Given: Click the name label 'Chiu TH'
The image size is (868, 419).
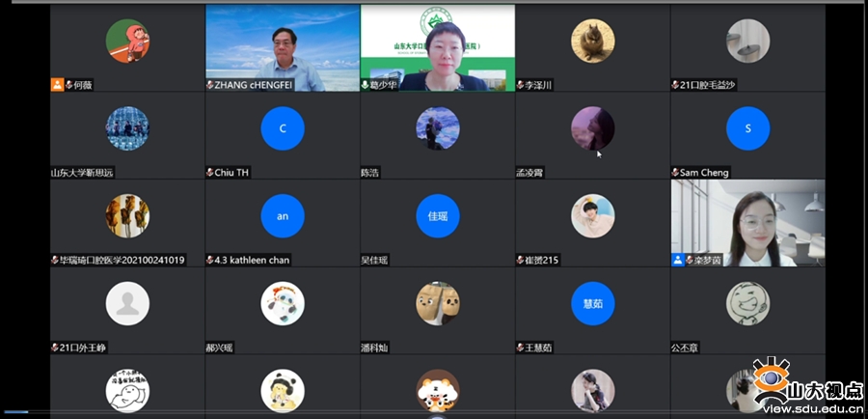Looking at the screenshot, I should pyautogui.click(x=231, y=173).
